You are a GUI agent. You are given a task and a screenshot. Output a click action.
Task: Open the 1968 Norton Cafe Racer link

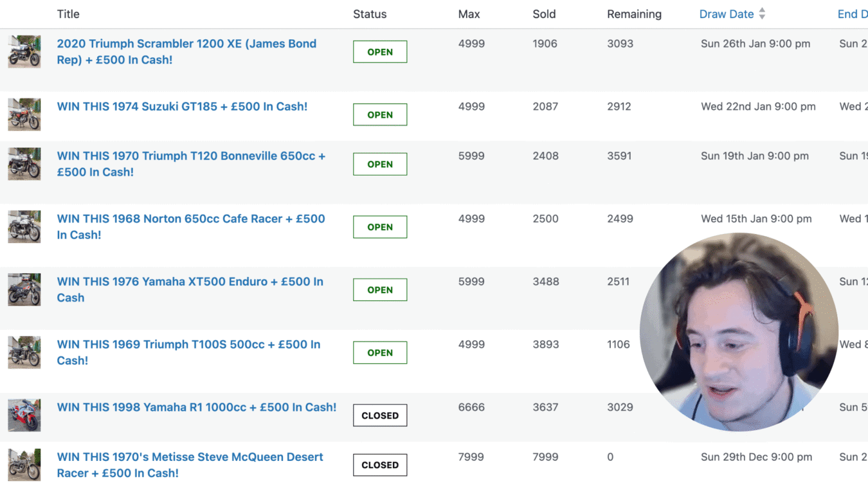[191, 219]
